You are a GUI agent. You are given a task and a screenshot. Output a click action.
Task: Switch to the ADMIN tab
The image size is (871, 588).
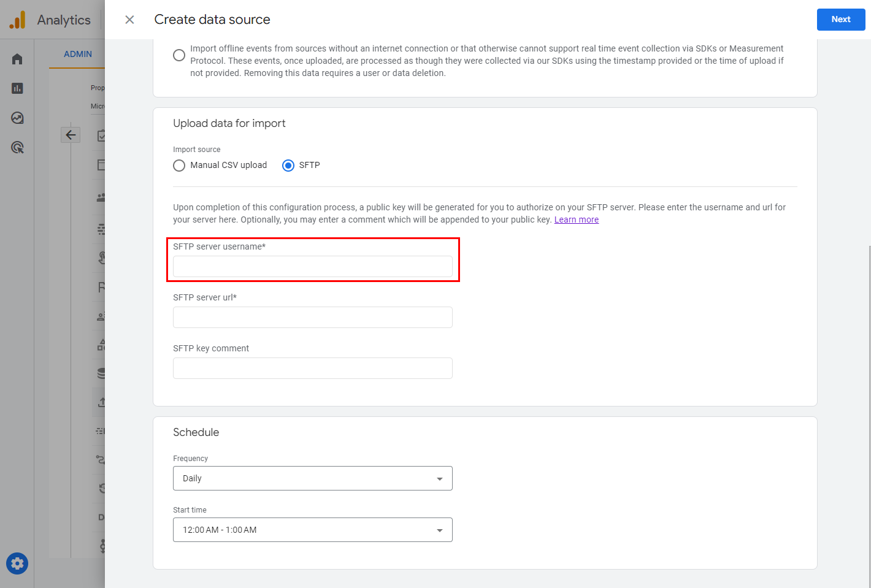click(78, 54)
